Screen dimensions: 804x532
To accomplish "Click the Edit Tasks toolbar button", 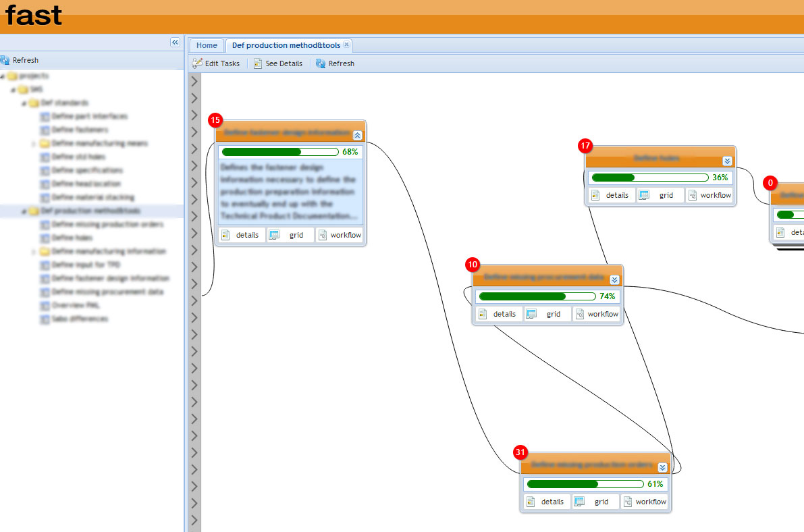I will tap(216, 63).
